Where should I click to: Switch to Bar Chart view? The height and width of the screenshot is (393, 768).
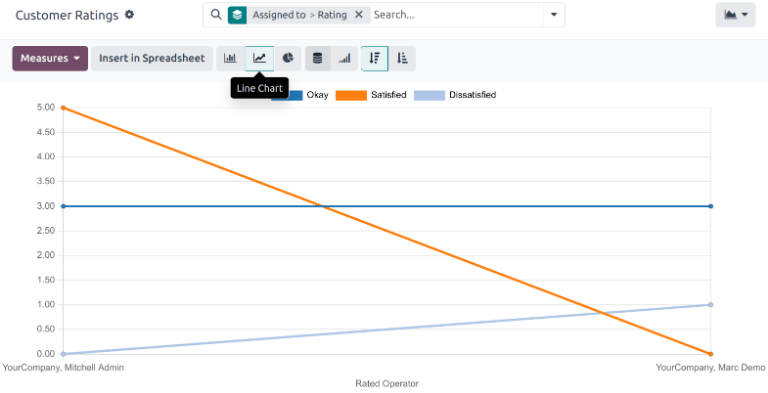(230, 58)
